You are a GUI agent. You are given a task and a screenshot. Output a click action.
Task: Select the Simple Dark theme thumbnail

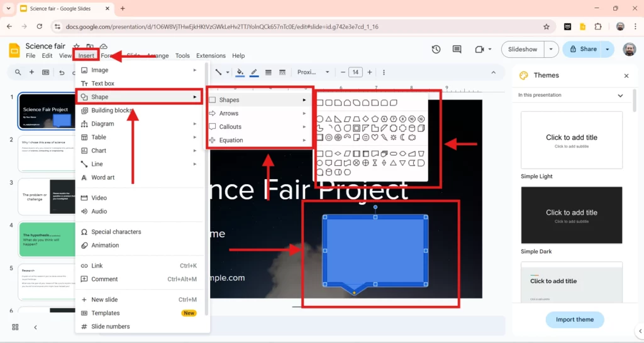pyautogui.click(x=572, y=215)
